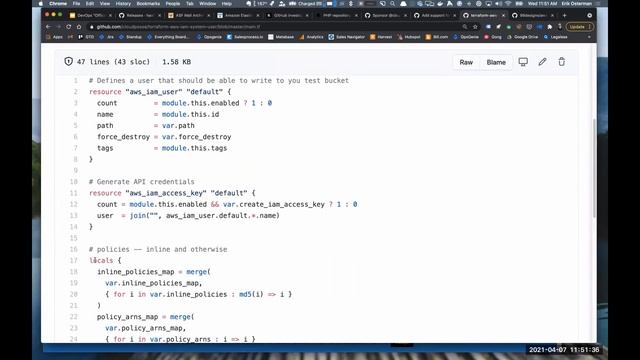Click the Chrome Update button

coord(579,27)
